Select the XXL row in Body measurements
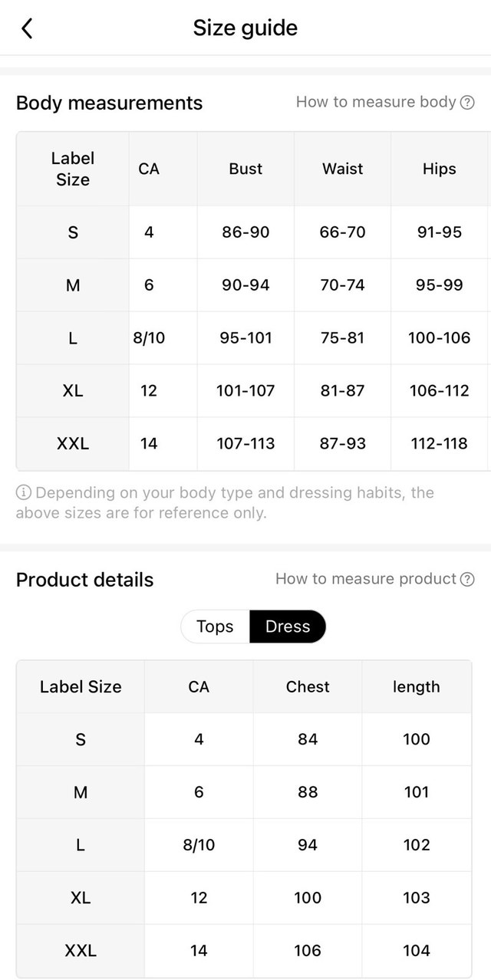Viewport: 491px width, 980px height. (254, 444)
